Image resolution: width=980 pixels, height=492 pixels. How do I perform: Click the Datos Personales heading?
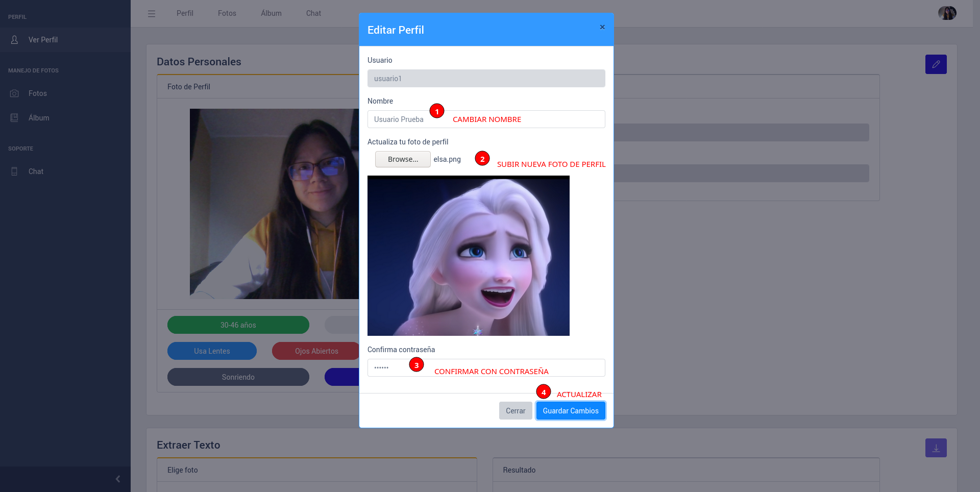point(199,62)
